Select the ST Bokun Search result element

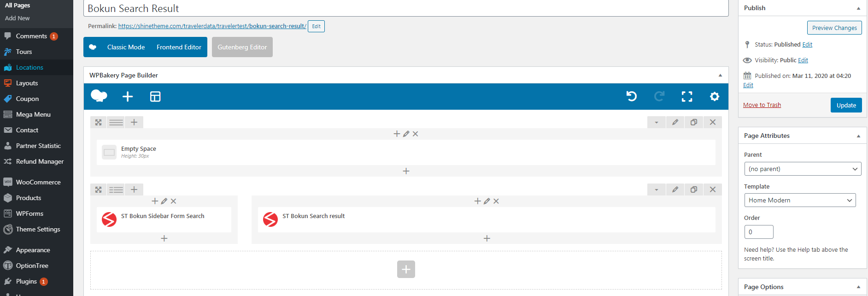coord(487,219)
